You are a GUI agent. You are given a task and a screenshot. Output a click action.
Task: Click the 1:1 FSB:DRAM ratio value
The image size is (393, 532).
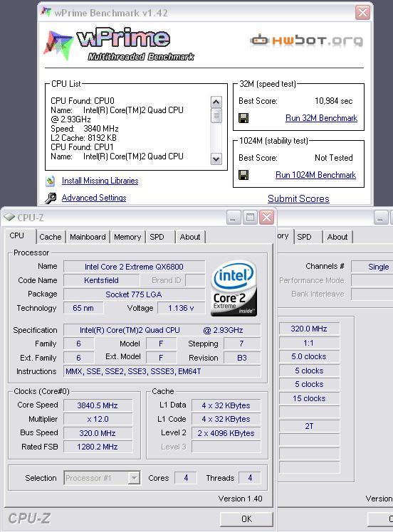(309, 343)
